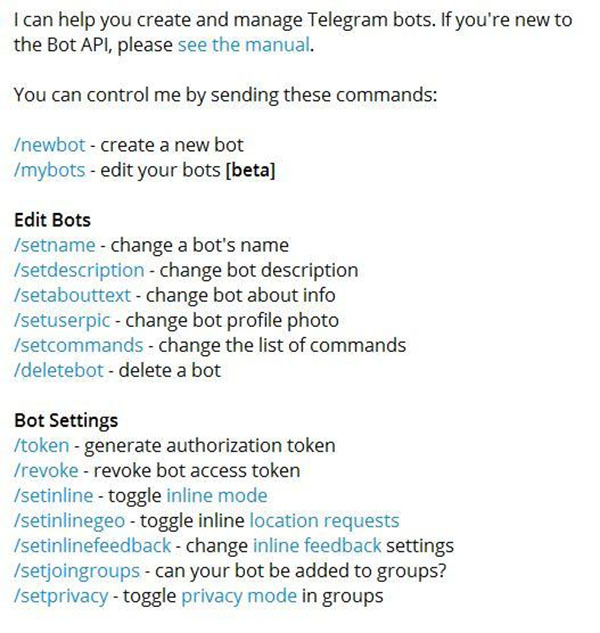Viewport: 600px width, 633px height.
Task: Click the /setname command
Action: tap(55, 245)
